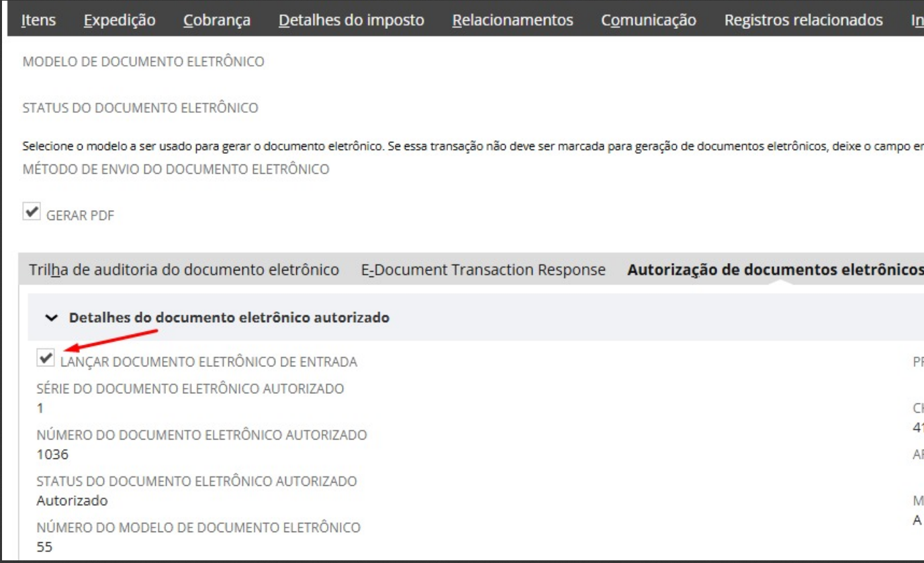Click the document model number 55
This screenshot has height=563, width=924.
coord(44,547)
